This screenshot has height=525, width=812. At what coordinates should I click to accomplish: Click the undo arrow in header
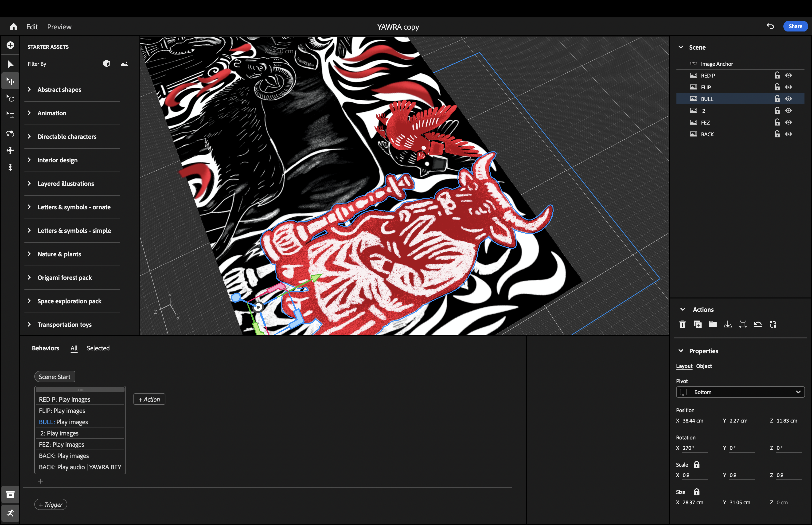tap(770, 26)
